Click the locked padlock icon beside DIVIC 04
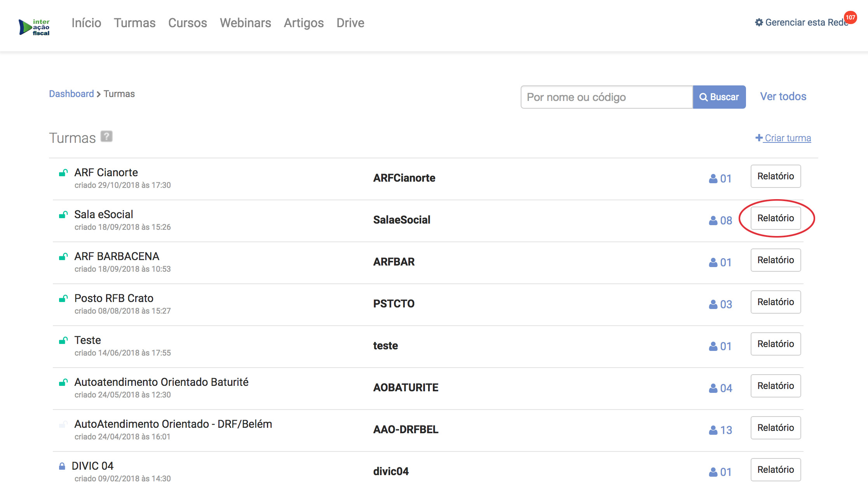 coord(62,466)
